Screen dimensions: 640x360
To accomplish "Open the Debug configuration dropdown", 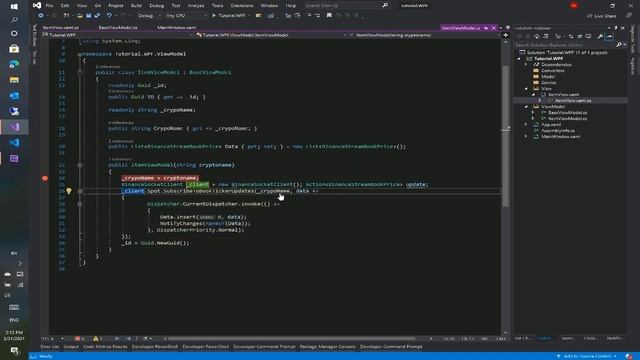I will pyautogui.click(x=149, y=16).
